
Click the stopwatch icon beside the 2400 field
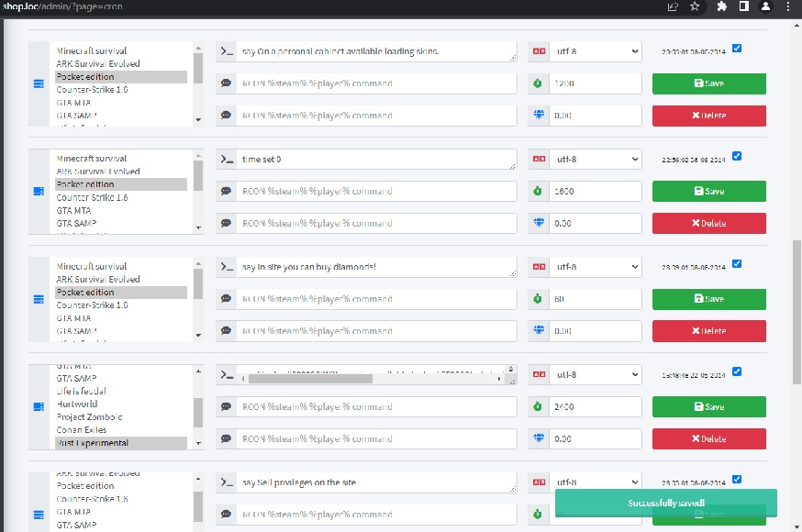pos(539,407)
